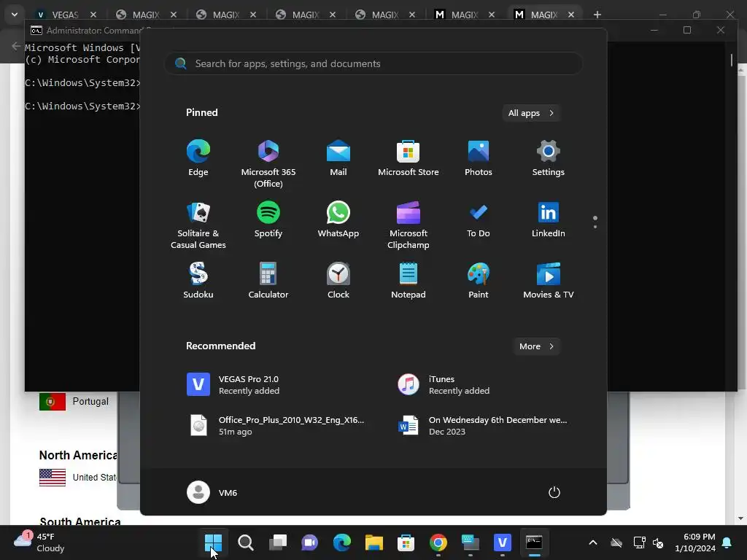Open the Word document from Dec 2023
The width and height of the screenshot is (747, 560).
coord(484,425)
